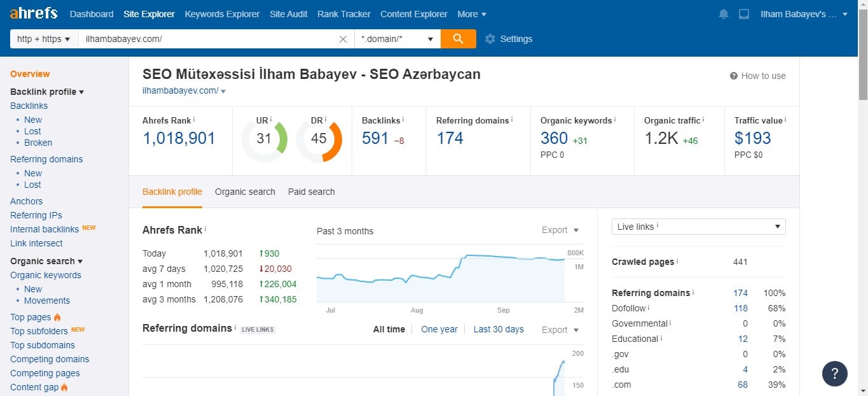Click the DR 45 gauge
868x396 pixels.
click(x=319, y=139)
